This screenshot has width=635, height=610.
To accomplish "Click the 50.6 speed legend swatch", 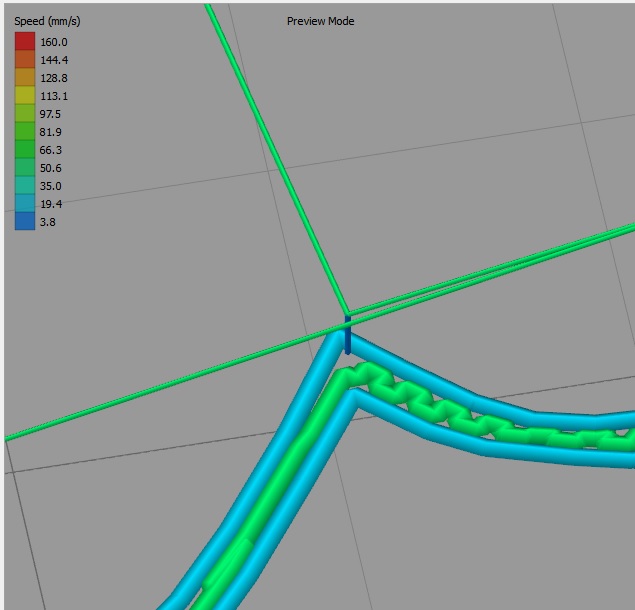I will [x=24, y=168].
